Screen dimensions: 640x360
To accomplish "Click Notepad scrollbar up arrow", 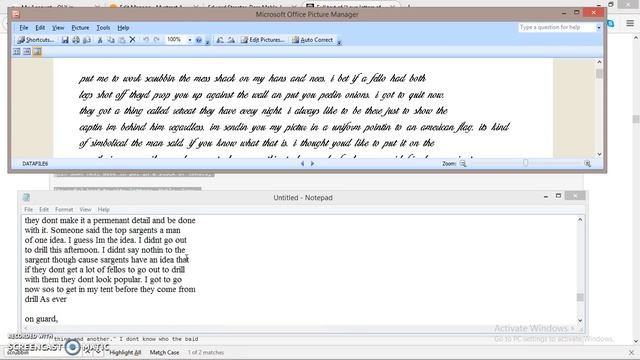I will click(580, 220).
